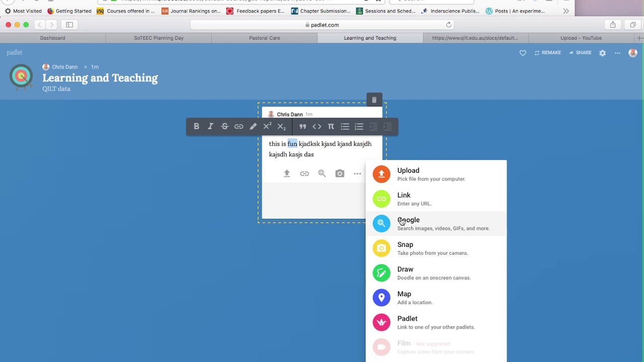Choose Upload from the attachment menu
Viewport: 644px width, 362px height.
436,174
